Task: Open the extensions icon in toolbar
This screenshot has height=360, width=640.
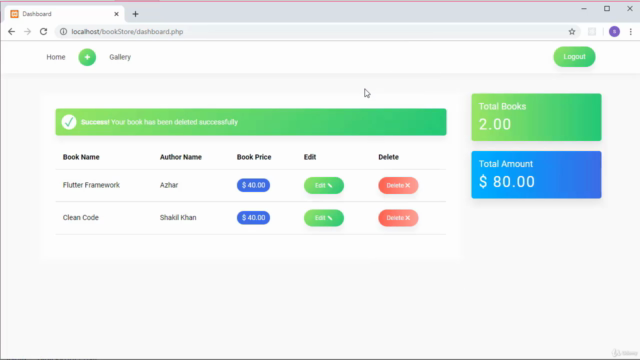Action: [592, 31]
